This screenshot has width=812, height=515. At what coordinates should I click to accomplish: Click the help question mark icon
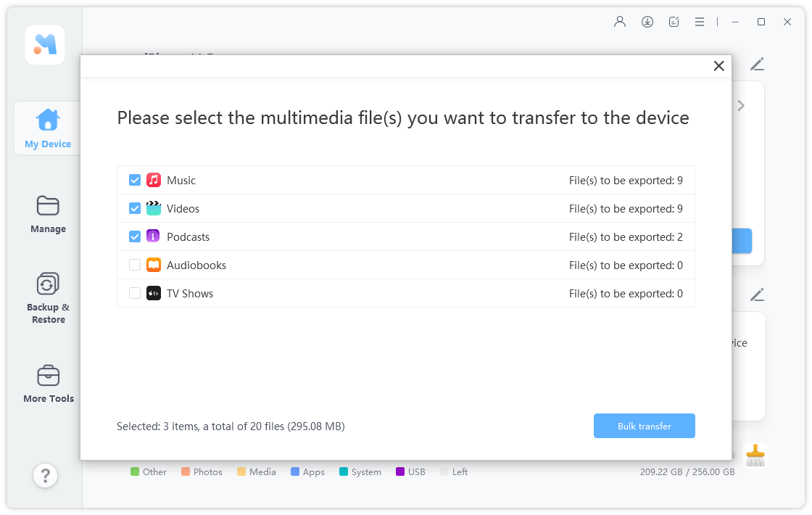(x=45, y=475)
